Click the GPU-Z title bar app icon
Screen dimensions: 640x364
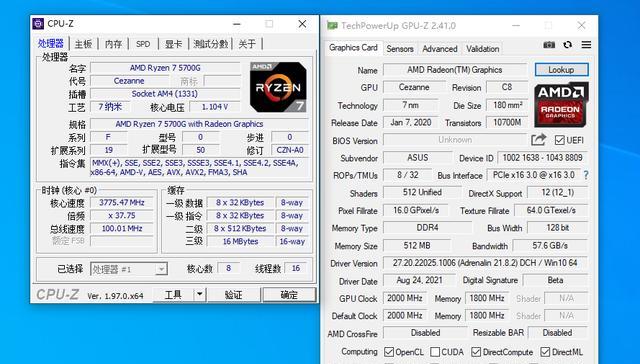pos(332,26)
